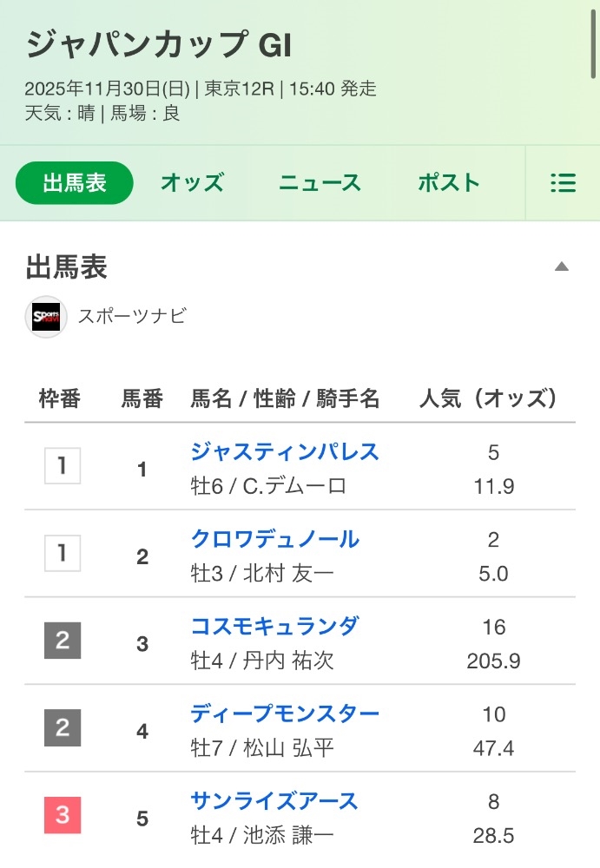Go to the ポスト tab
This screenshot has width=600, height=868.
coord(448,183)
